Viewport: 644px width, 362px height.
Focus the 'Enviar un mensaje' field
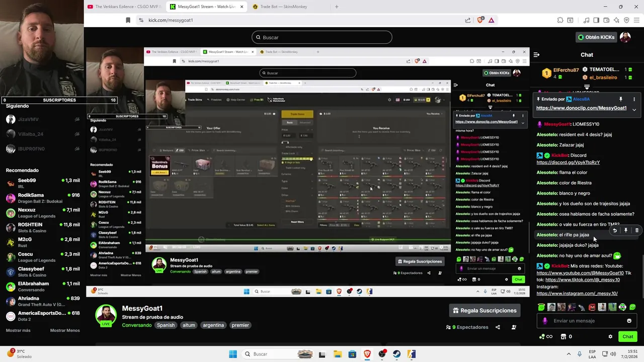587,321
